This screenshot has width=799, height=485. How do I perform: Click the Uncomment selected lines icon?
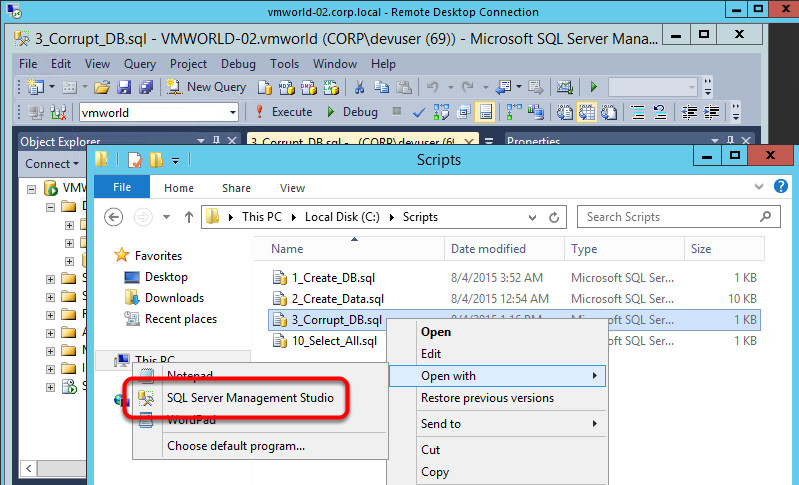coord(660,112)
